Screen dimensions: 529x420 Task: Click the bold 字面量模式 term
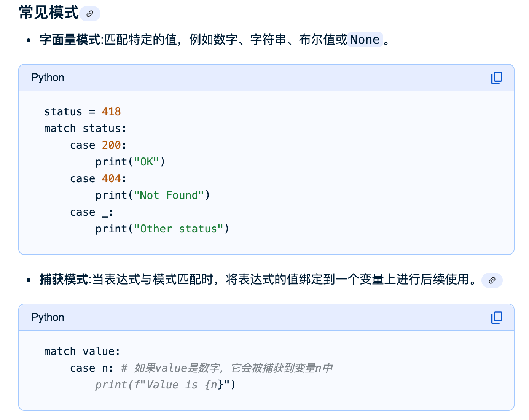point(70,40)
